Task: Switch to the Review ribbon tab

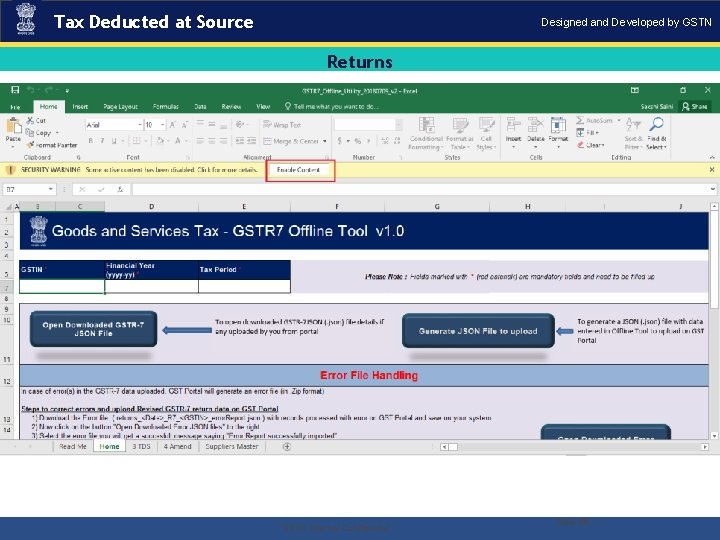Action: tap(231, 107)
